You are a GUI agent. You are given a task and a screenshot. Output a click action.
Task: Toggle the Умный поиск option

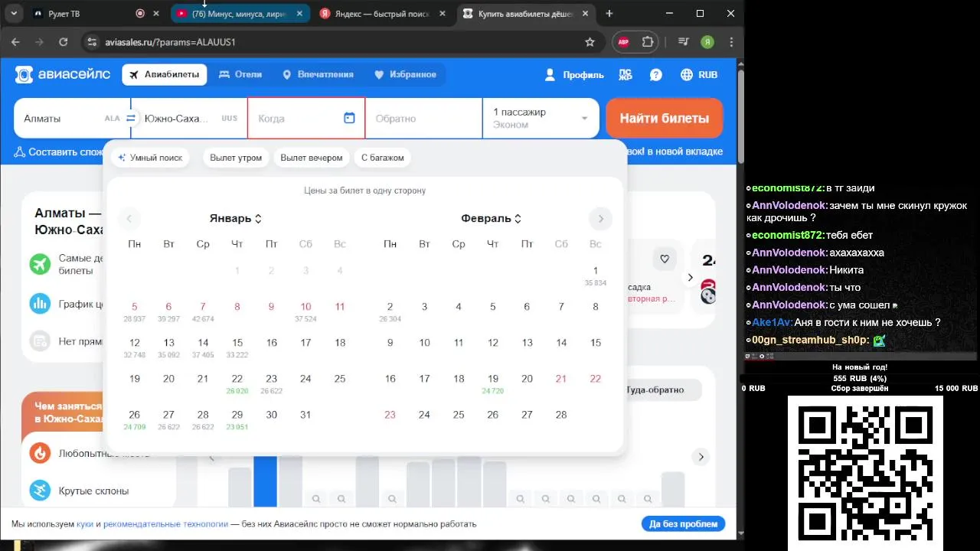point(150,158)
